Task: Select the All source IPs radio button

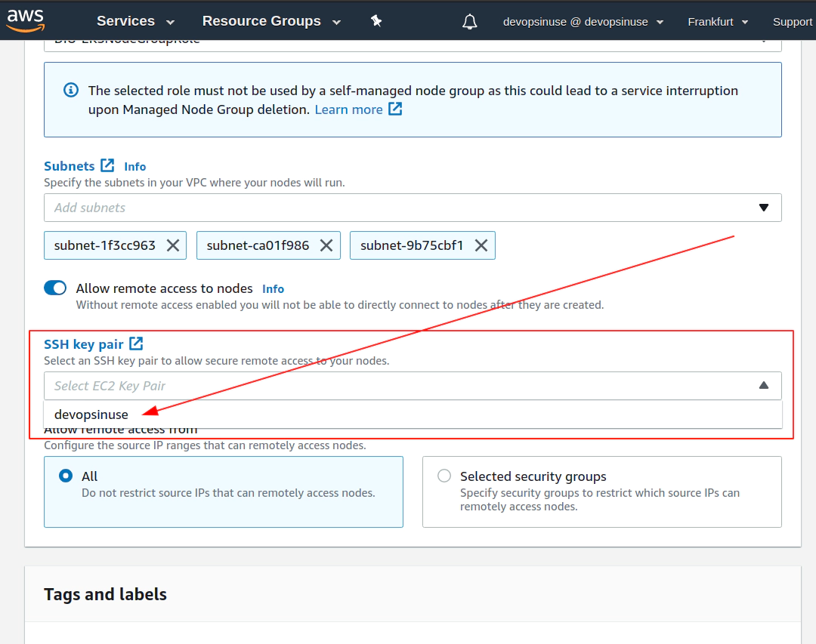Action: 66,476
